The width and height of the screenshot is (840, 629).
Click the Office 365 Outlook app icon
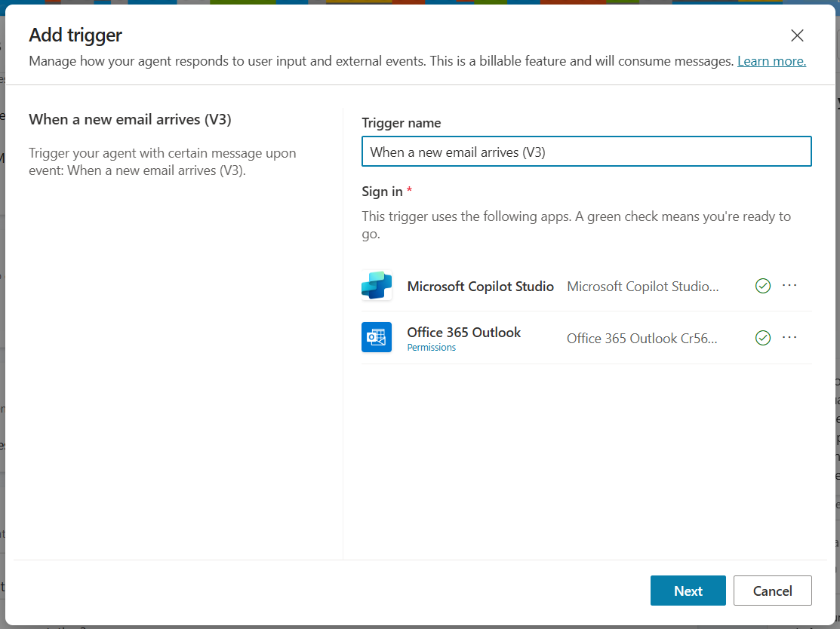pyautogui.click(x=376, y=337)
